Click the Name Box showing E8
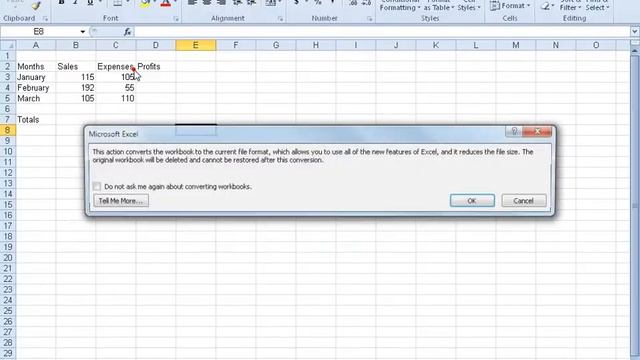The width and height of the screenshot is (640, 360). pos(40,32)
